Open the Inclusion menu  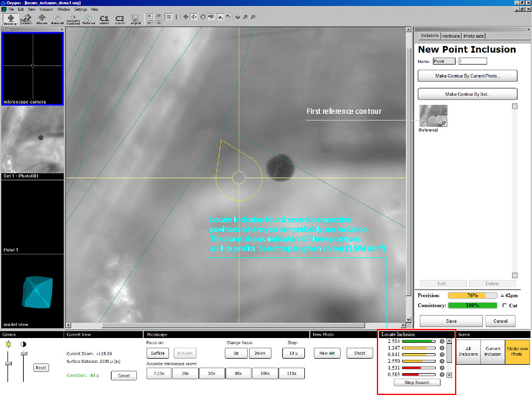pyautogui.click(x=46, y=10)
